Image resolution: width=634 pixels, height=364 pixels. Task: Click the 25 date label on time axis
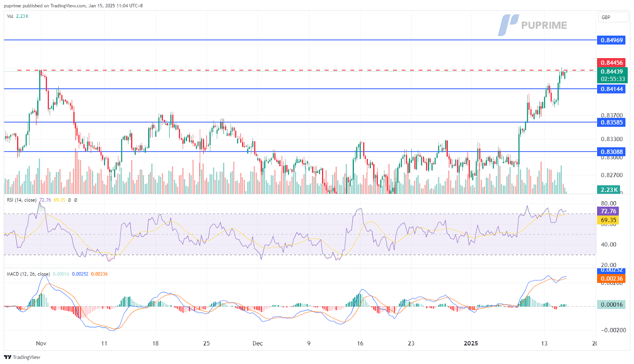[x=206, y=343]
